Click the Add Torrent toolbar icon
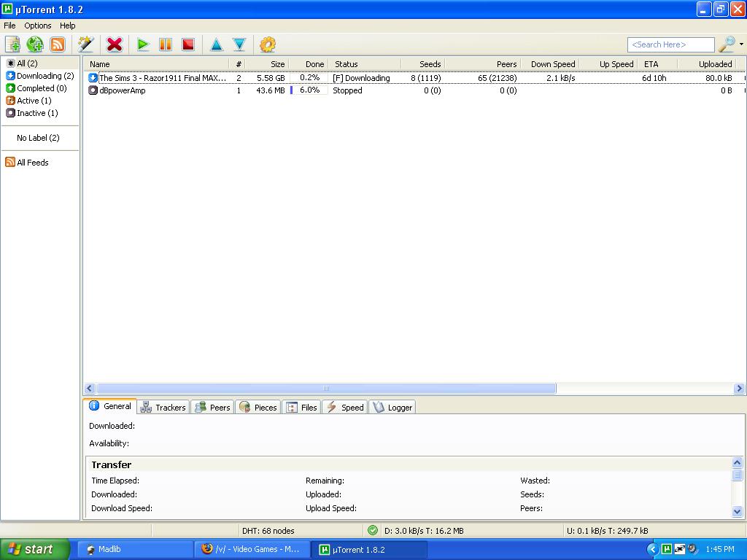 [x=12, y=44]
